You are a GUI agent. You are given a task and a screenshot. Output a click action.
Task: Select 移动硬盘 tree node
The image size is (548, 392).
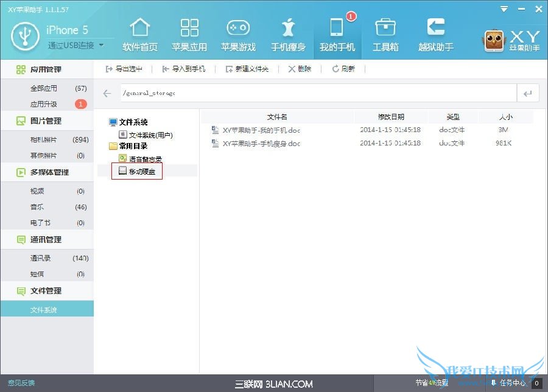click(x=137, y=171)
